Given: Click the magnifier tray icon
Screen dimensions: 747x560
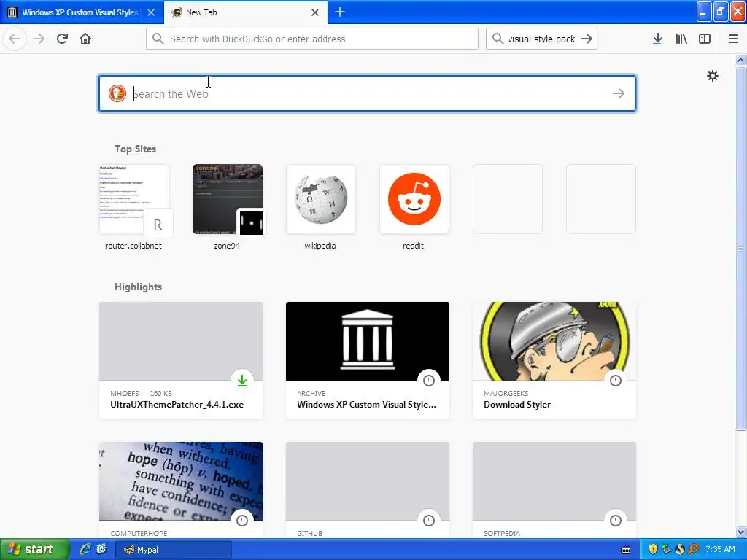Looking at the screenshot, I should pos(693,550).
